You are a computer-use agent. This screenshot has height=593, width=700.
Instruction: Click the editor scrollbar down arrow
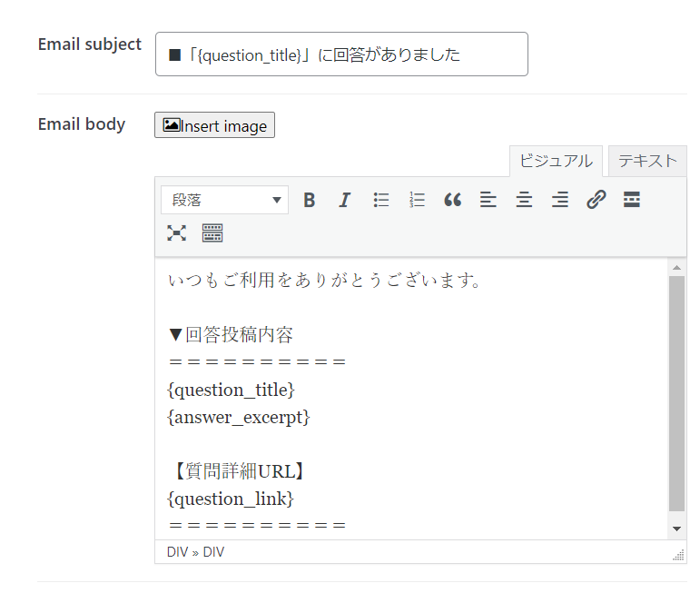pyautogui.click(x=676, y=529)
